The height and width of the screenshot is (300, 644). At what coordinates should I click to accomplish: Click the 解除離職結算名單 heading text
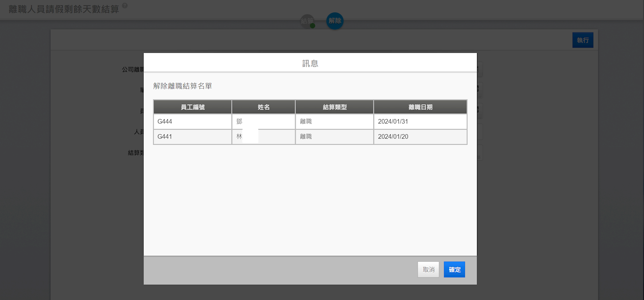click(183, 86)
